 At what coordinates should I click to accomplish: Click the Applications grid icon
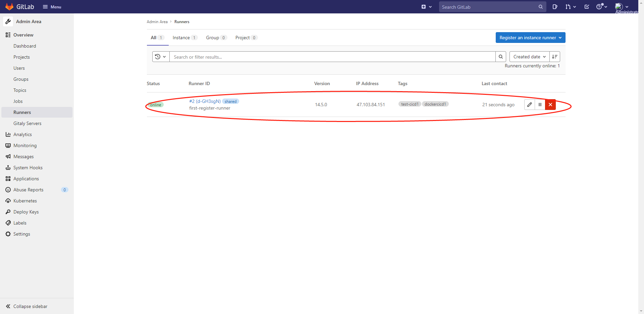point(8,179)
